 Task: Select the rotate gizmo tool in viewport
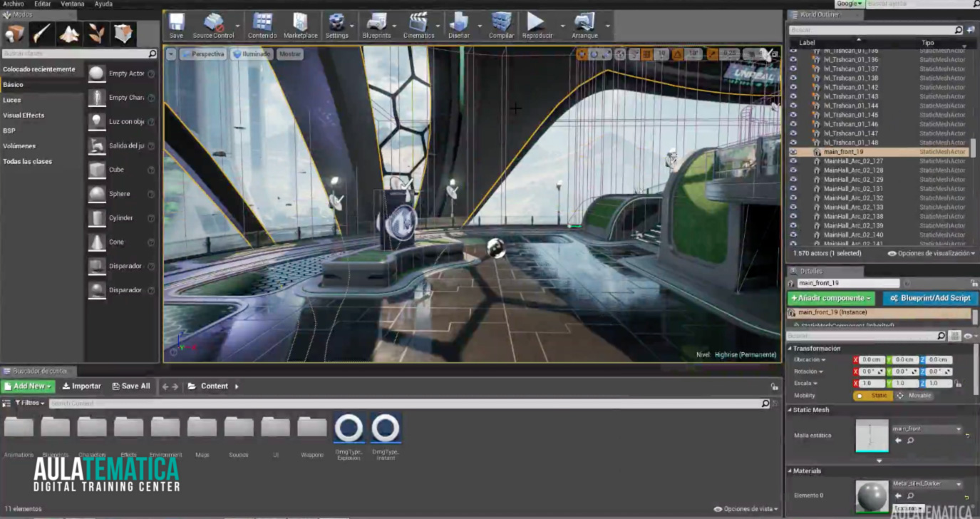(x=594, y=54)
